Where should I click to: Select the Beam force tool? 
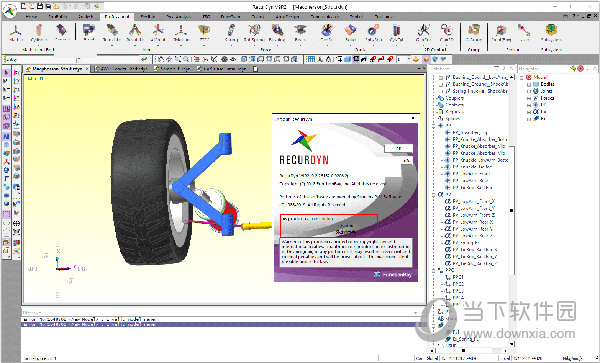coord(300,33)
